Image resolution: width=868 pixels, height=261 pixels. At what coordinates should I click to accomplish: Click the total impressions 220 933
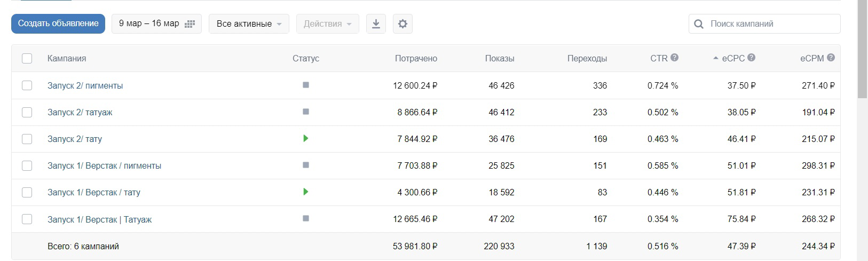click(499, 246)
